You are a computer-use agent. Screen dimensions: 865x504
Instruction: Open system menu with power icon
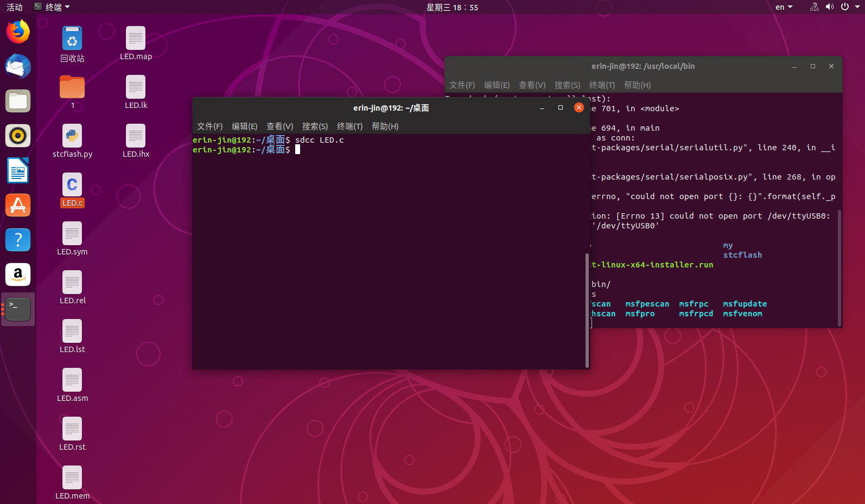point(849,7)
